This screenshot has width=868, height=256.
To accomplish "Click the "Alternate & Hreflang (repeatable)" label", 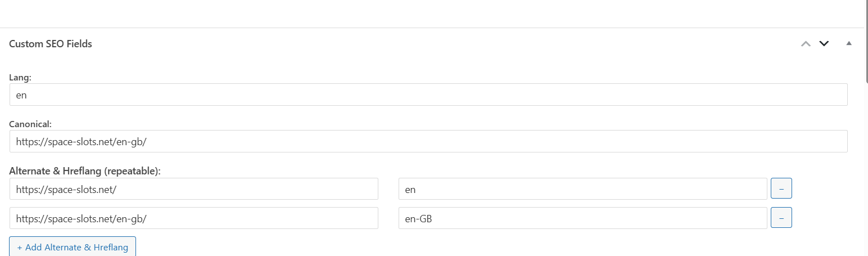I will (85, 171).
